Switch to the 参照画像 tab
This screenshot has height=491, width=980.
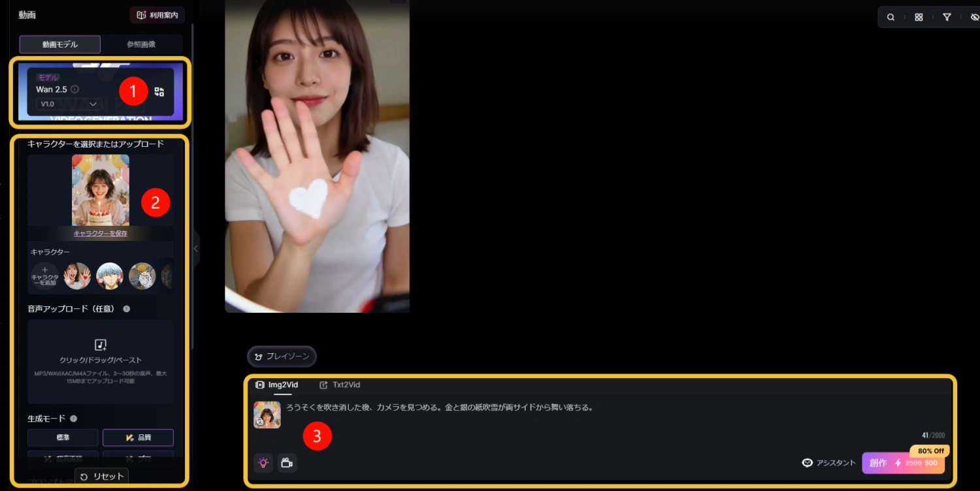tap(141, 44)
